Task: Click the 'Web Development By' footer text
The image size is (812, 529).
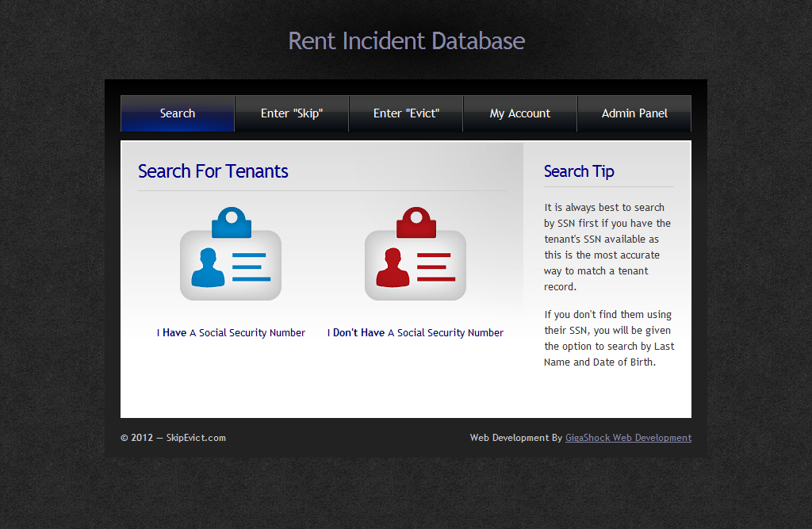Action: tap(515, 438)
